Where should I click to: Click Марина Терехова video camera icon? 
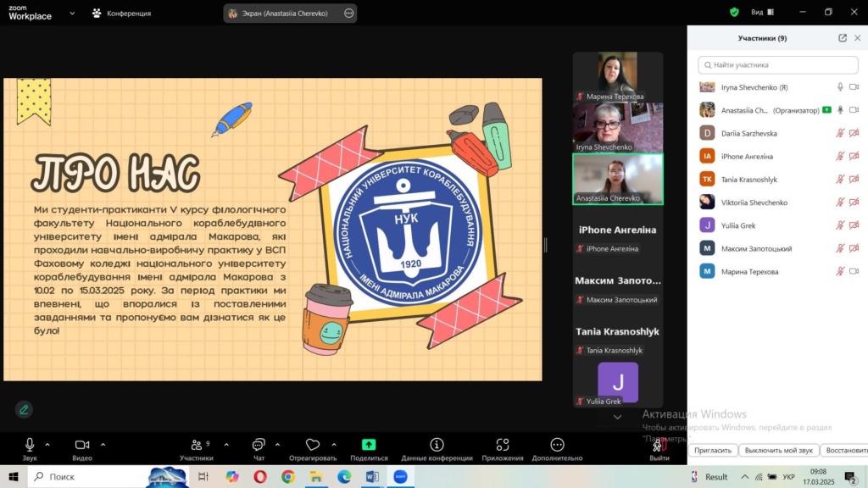854,271
